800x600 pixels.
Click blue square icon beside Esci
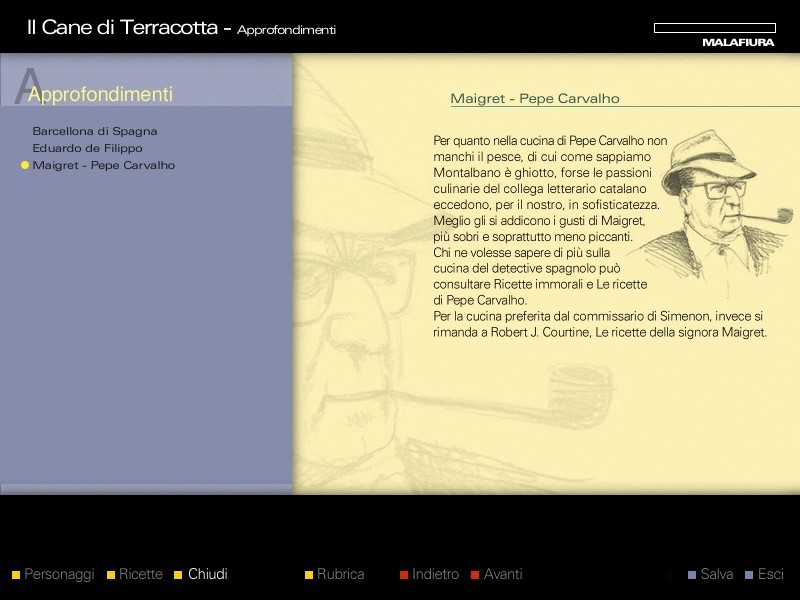[x=749, y=575]
